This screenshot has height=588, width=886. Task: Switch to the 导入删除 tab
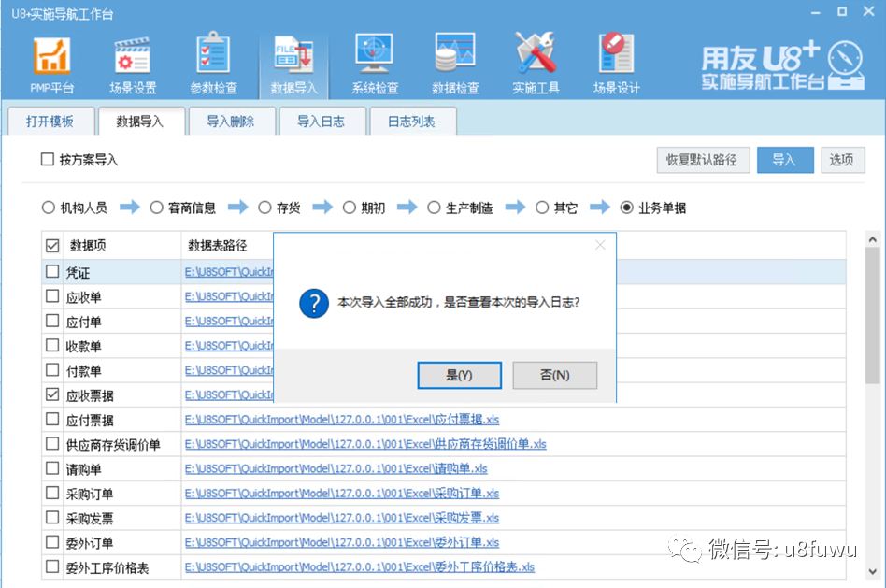231,122
